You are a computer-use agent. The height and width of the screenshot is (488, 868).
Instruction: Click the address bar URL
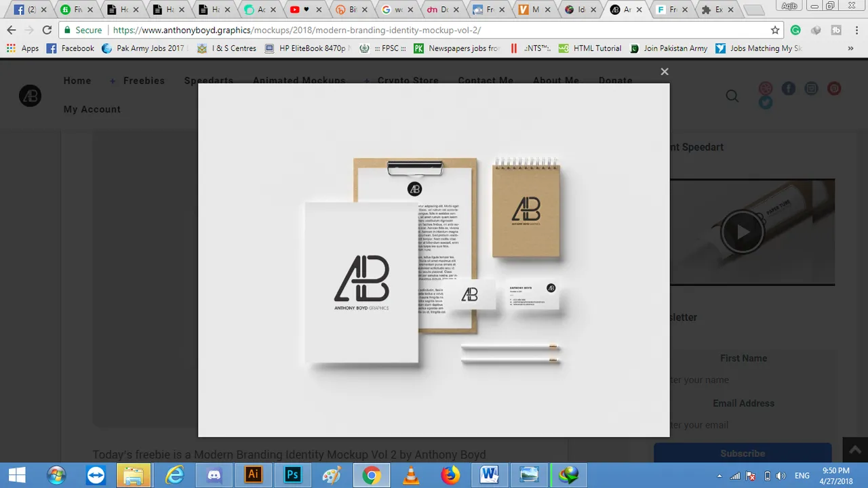click(x=297, y=30)
